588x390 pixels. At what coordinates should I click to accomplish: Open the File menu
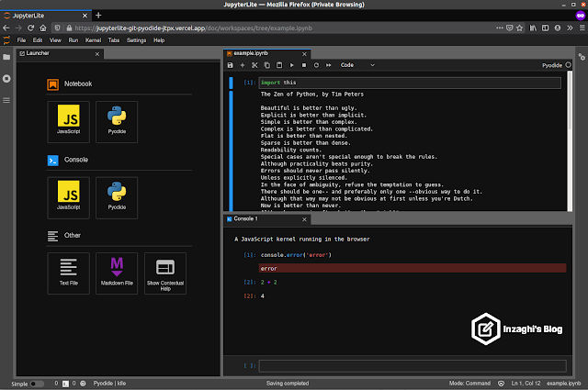coord(21,40)
